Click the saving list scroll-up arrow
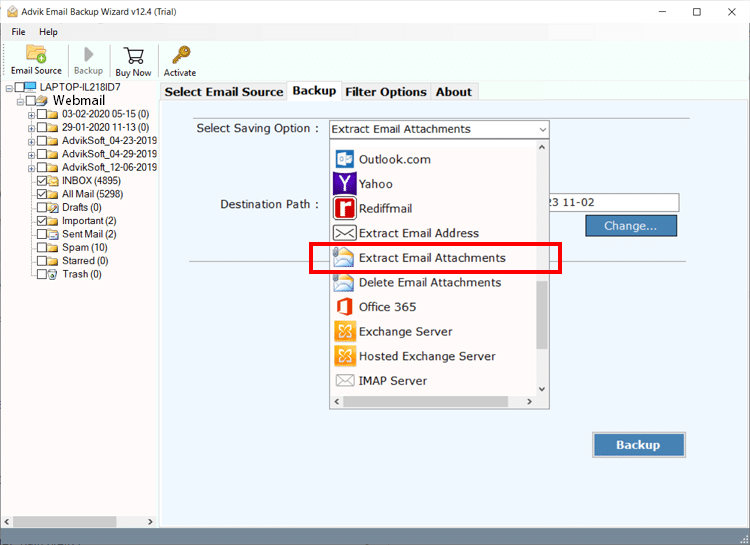750x545 pixels. tap(541, 147)
